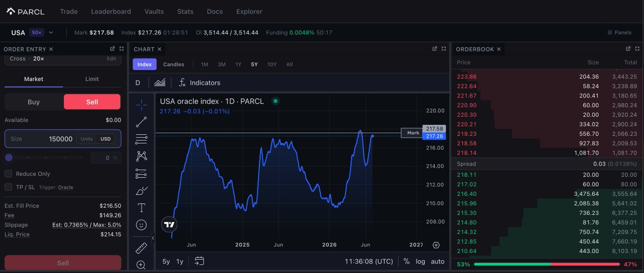Image resolution: width=644 pixels, height=273 pixels.
Task: Select the crosshair cursor tool
Action: tap(141, 104)
